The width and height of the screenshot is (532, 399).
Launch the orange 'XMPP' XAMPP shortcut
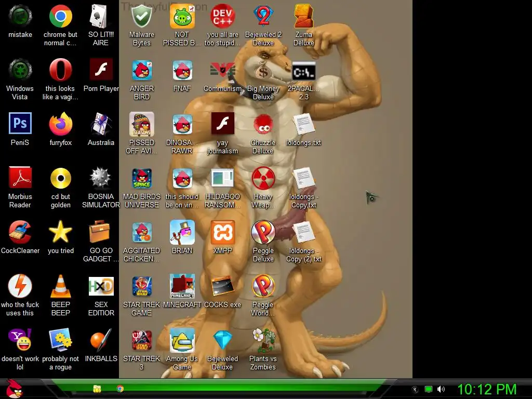[x=222, y=232]
